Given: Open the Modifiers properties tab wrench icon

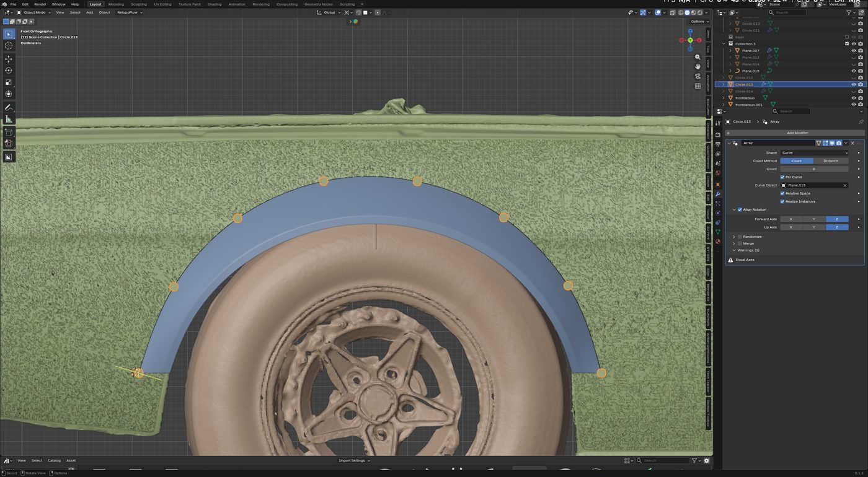Looking at the screenshot, I should coord(718,194).
